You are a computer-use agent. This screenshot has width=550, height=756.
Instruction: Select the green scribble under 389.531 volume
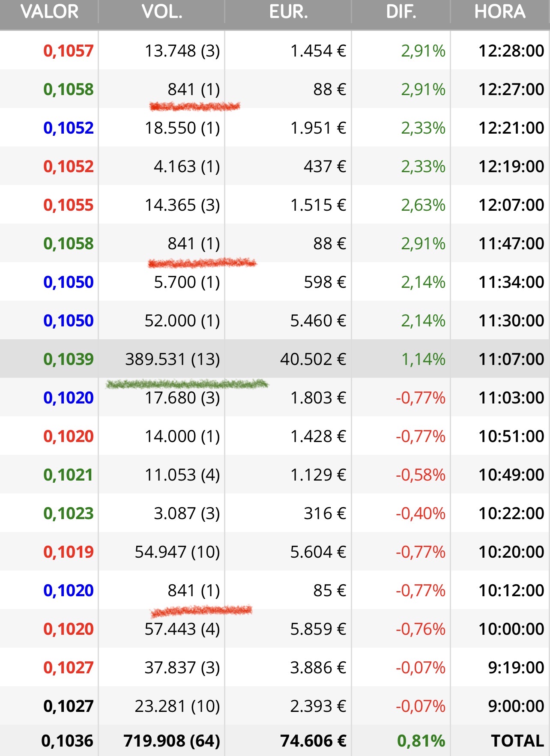[187, 384]
